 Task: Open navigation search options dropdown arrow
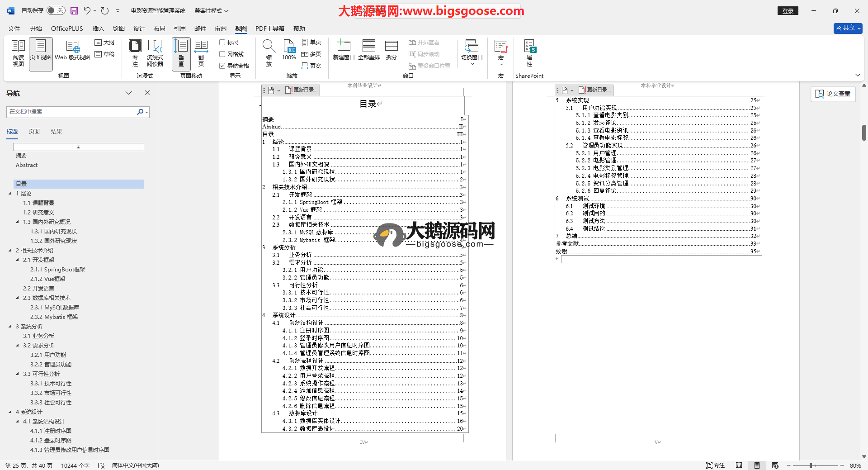click(x=146, y=112)
